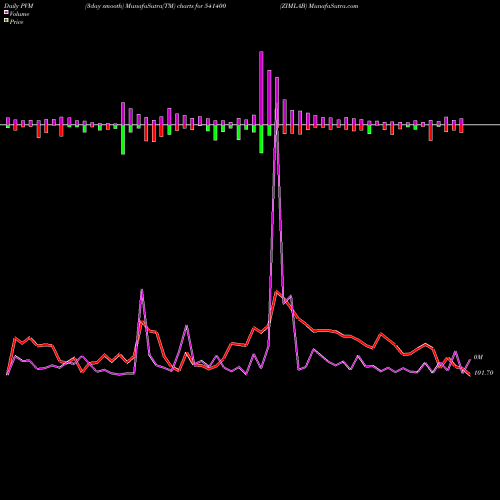Click the peak of the magenta volume line

tap(277, 106)
